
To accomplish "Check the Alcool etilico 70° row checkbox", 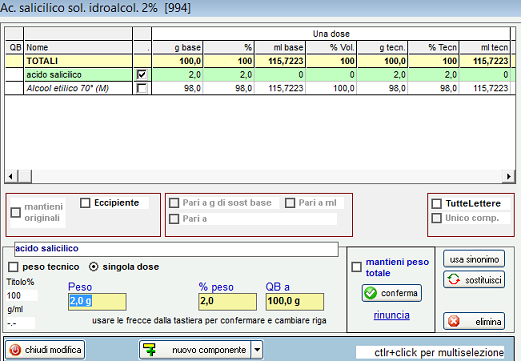I will click(142, 88).
